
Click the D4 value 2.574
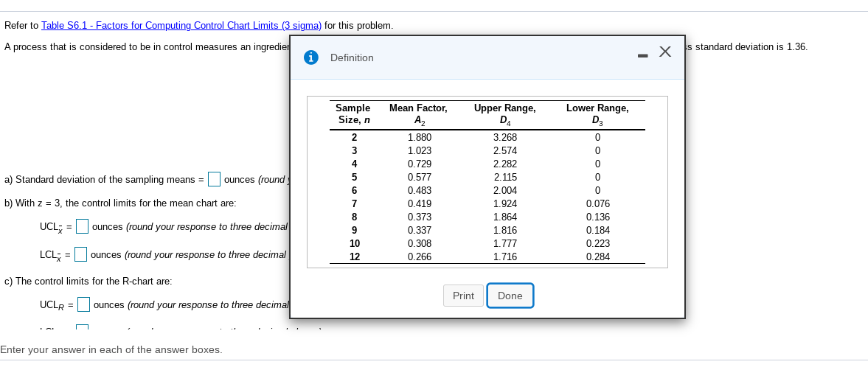[x=505, y=151]
